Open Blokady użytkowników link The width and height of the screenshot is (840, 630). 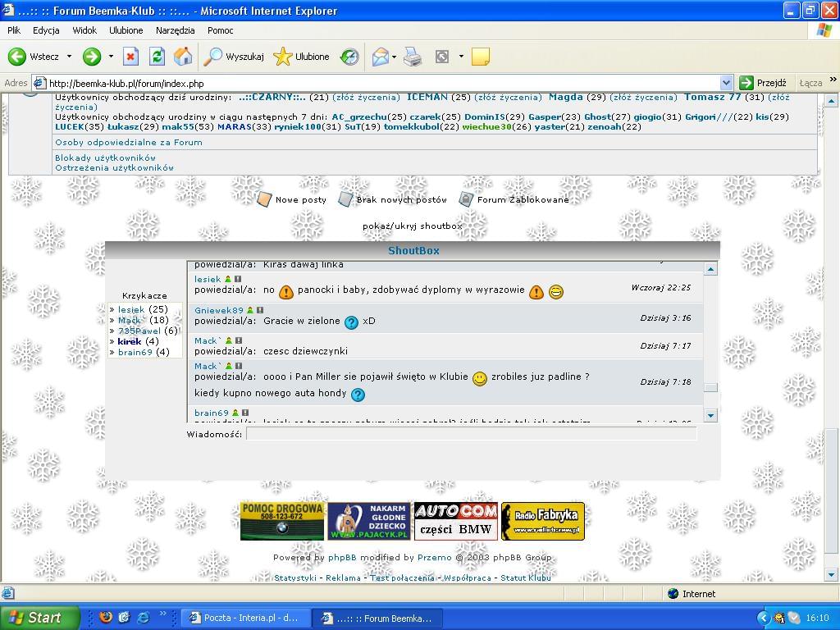(x=106, y=158)
